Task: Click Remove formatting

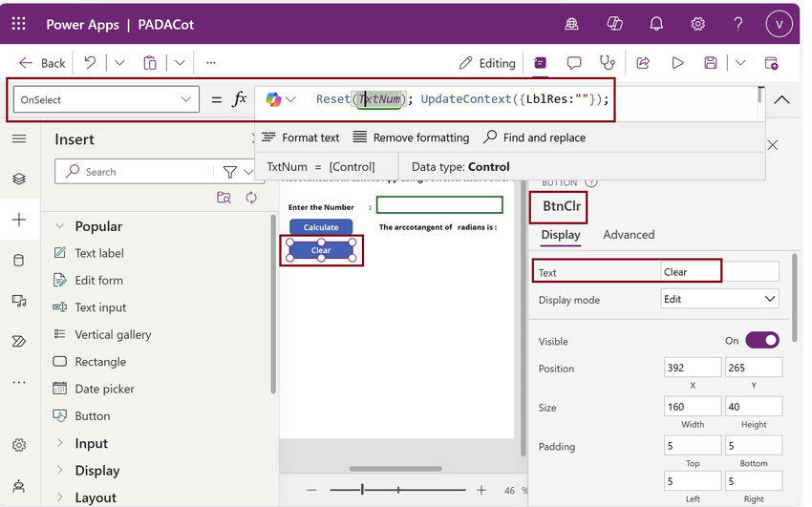Action: [411, 137]
